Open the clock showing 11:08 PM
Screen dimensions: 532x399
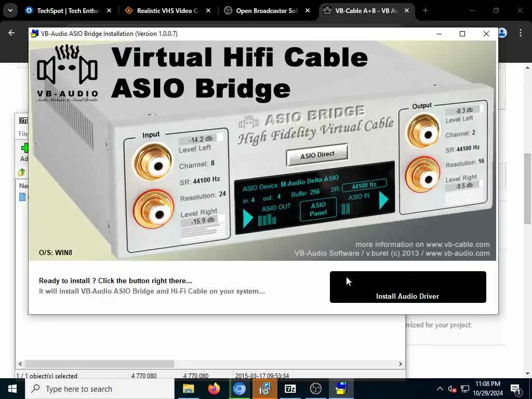[488, 389]
